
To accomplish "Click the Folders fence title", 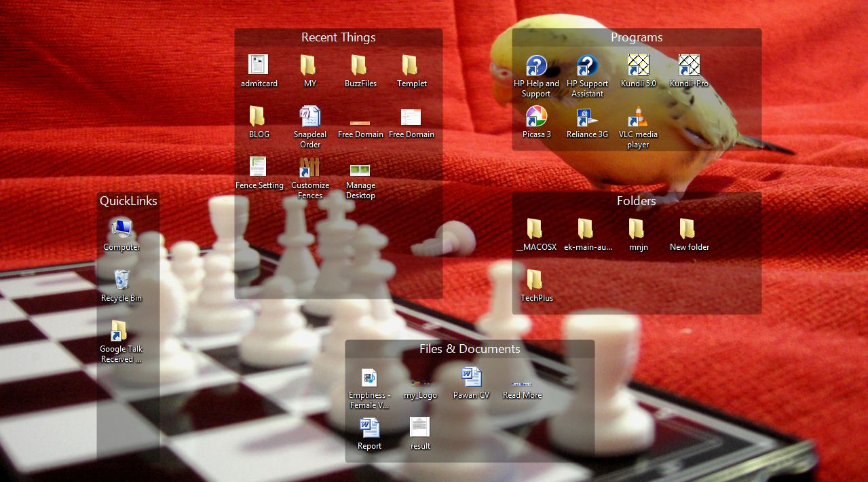I will pos(637,201).
